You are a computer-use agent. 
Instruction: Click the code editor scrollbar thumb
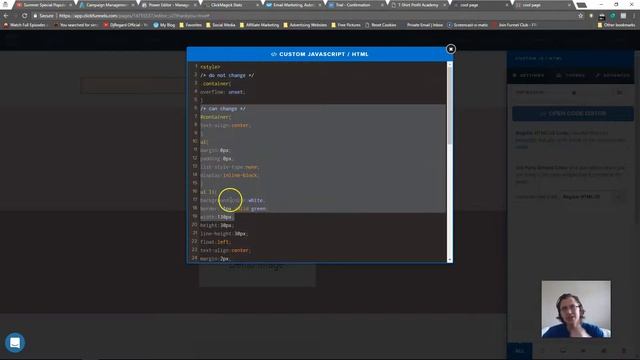click(450, 105)
